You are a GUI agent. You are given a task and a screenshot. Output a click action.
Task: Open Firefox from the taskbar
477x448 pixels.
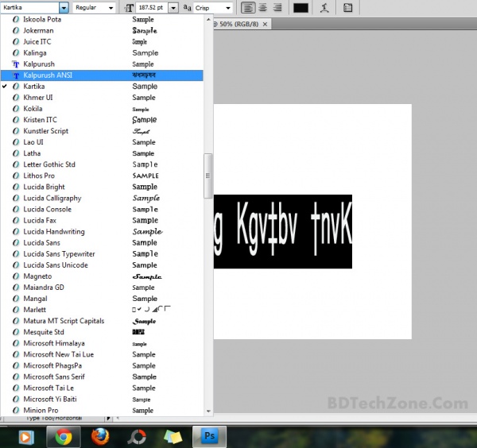[100, 437]
